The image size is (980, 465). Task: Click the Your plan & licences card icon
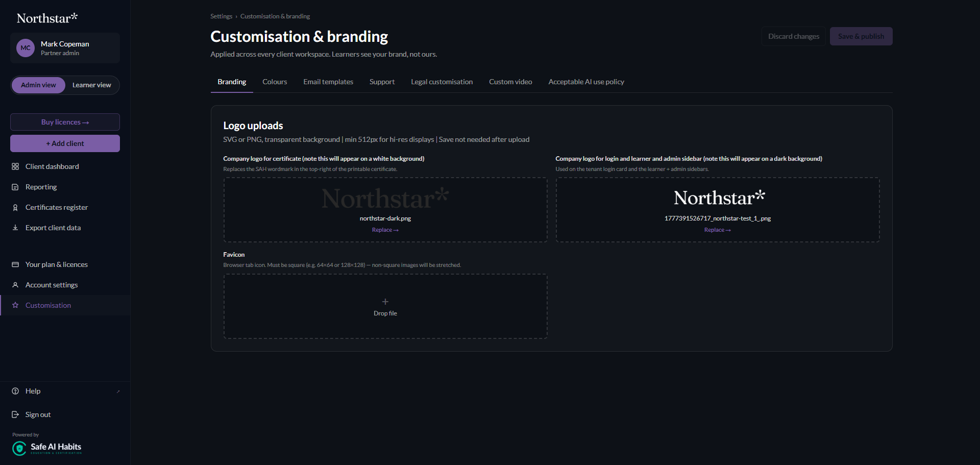pyautogui.click(x=15, y=264)
